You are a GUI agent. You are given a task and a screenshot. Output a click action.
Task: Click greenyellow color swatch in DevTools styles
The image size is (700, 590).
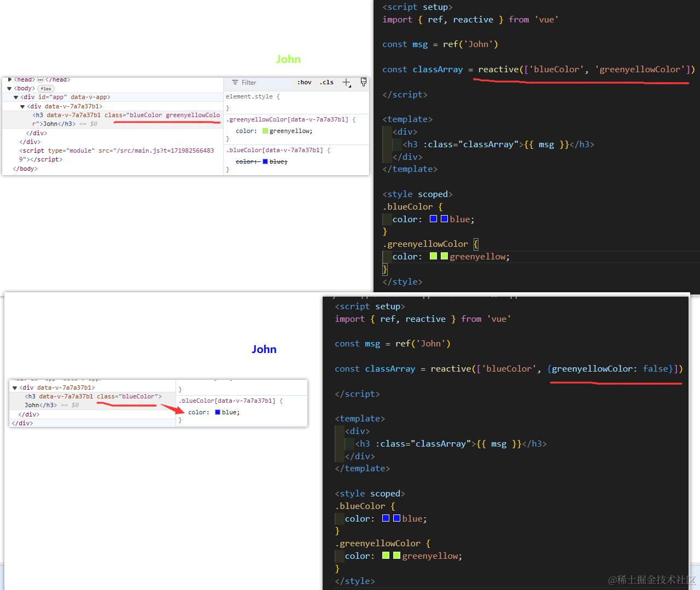click(x=265, y=131)
